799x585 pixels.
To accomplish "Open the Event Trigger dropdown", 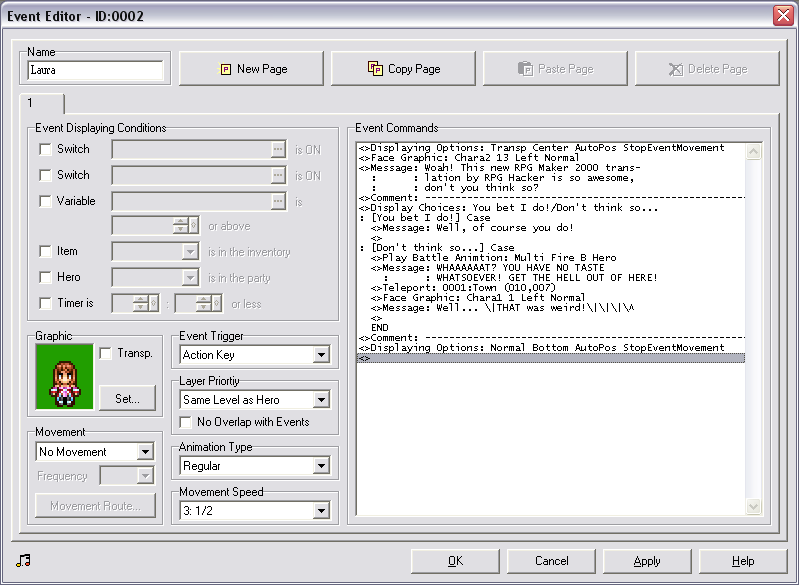I will (320, 355).
